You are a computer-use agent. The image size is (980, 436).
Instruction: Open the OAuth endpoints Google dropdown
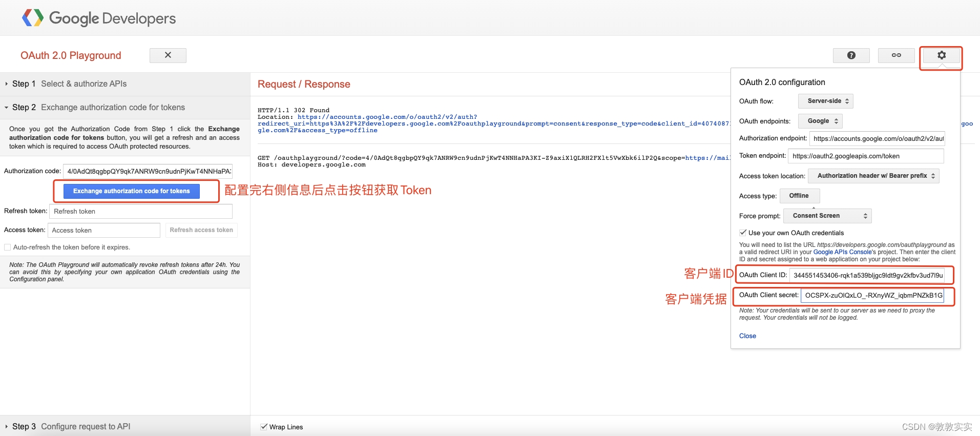pyautogui.click(x=820, y=121)
